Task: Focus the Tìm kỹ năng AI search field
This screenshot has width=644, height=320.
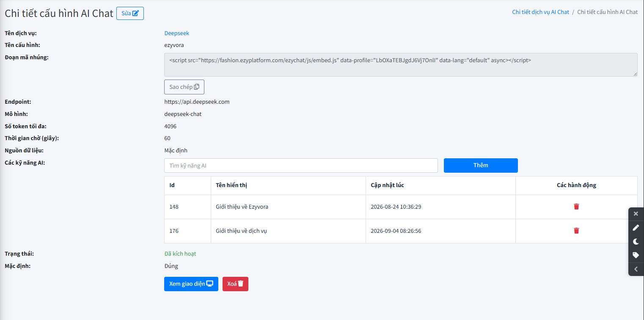Action: click(x=301, y=166)
